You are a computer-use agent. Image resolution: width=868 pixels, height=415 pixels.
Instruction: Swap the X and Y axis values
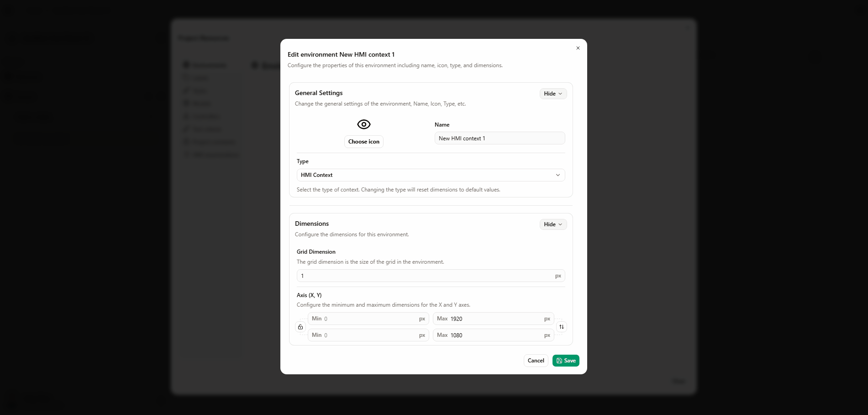pos(562,327)
